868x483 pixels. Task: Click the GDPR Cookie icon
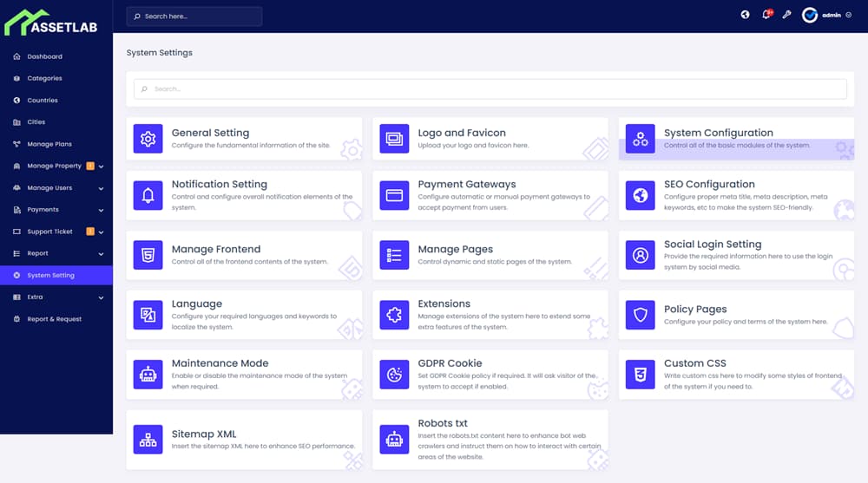[x=394, y=375]
